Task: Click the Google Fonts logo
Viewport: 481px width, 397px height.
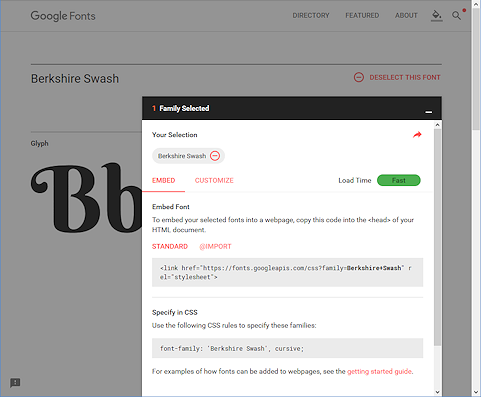Action: [x=63, y=16]
